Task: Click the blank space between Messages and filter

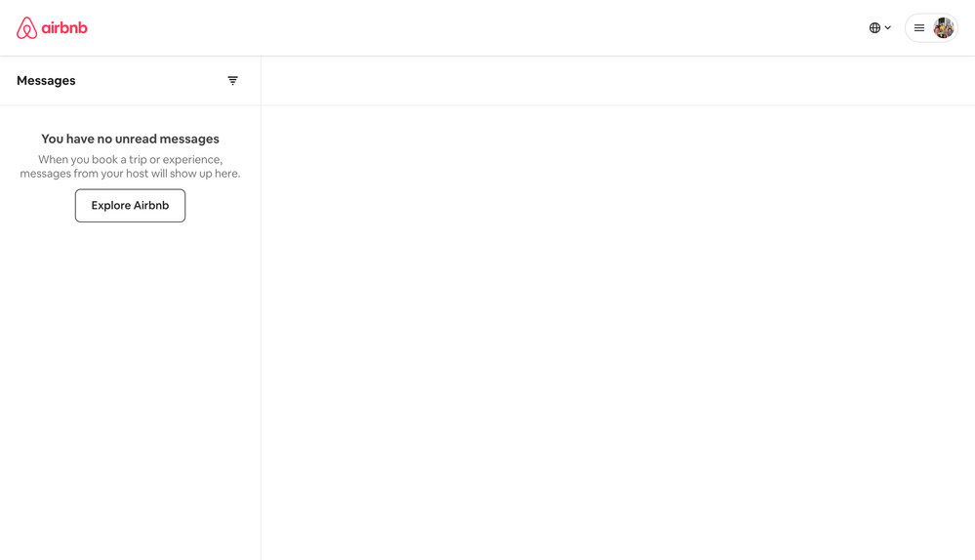Action: point(151,81)
